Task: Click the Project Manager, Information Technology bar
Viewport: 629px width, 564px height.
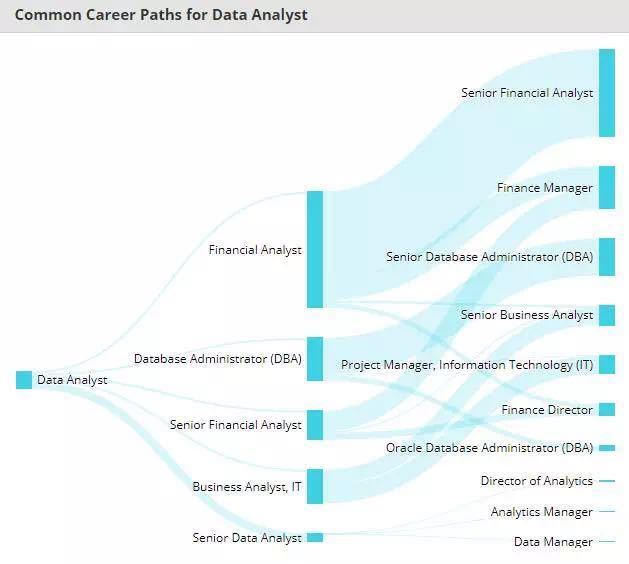Action: tap(607, 365)
